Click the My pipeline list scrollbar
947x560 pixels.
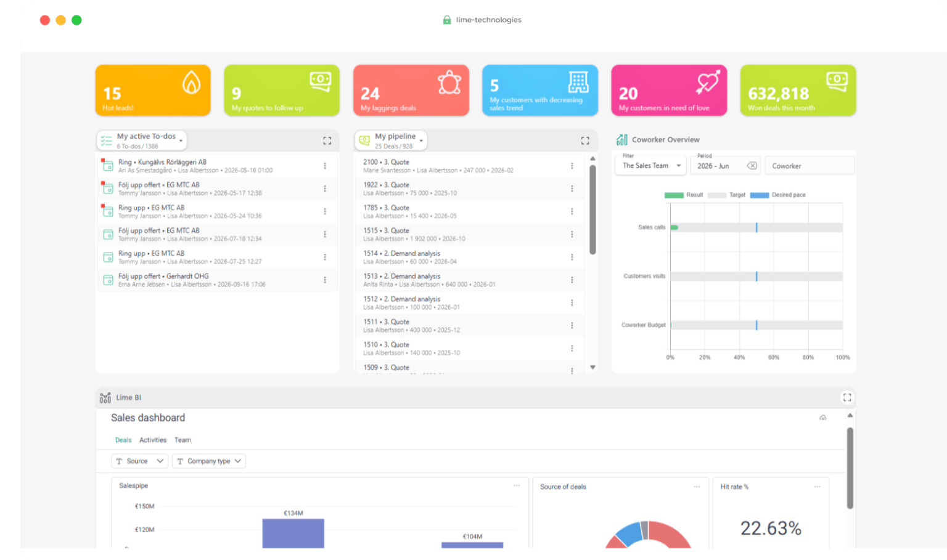pyautogui.click(x=592, y=209)
